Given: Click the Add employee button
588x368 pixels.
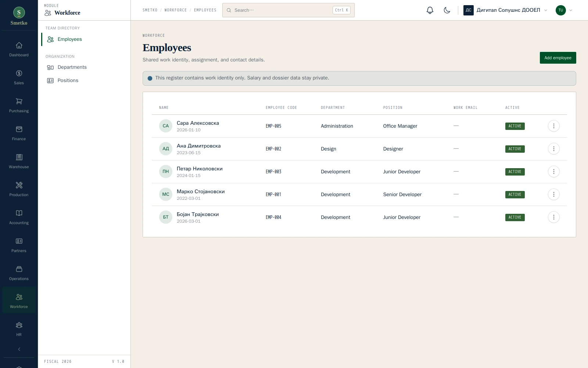Looking at the screenshot, I should pyautogui.click(x=558, y=58).
